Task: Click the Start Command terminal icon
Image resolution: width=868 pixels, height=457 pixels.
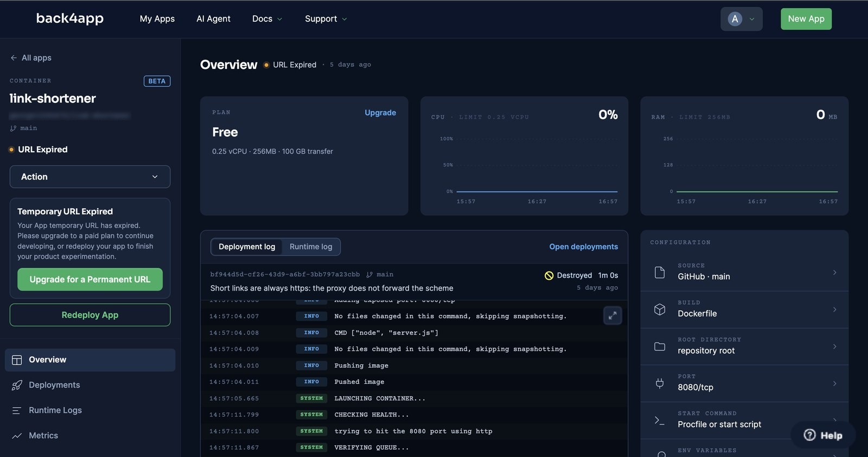Action: [660, 420]
